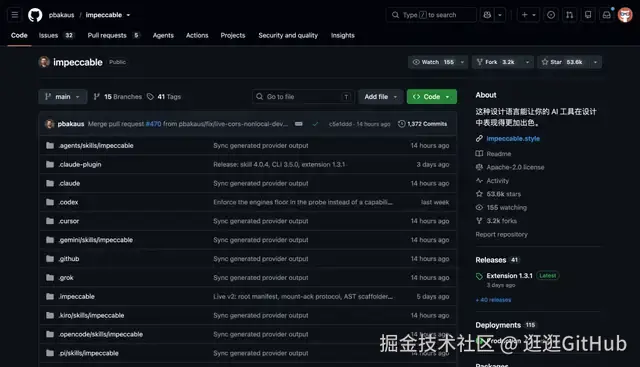Open the green Code dropdown
The height and width of the screenshot is (367, 640).
click(432, 97)
